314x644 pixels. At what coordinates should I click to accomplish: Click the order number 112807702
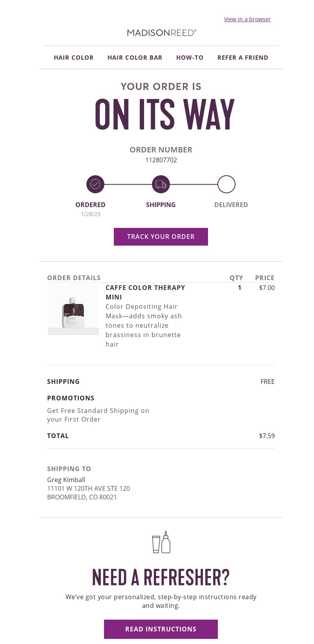coord(161,160)
